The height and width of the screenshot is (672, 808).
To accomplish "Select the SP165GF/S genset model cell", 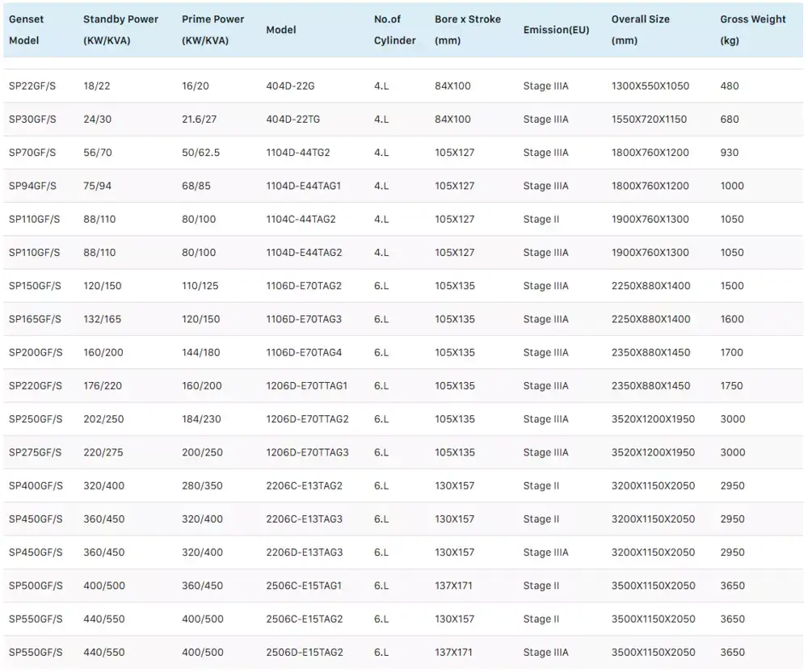I will coord(35,319).
